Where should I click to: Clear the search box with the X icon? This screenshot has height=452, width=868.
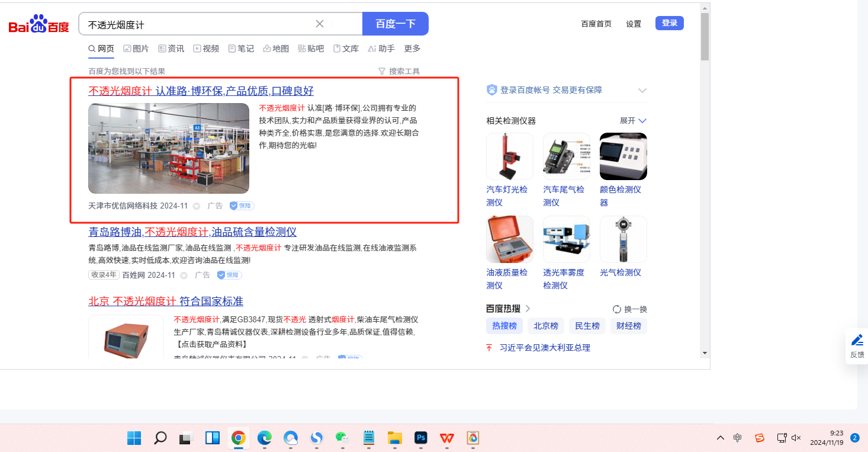click(320, 24)
